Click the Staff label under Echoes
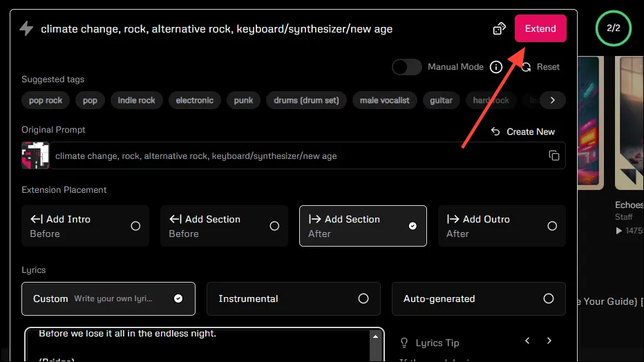This screenshot has width=644, height=362. (623, 217)
